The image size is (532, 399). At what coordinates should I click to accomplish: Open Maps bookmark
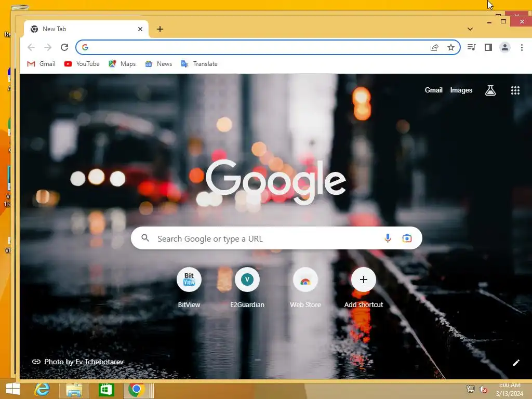pos(122,64)
